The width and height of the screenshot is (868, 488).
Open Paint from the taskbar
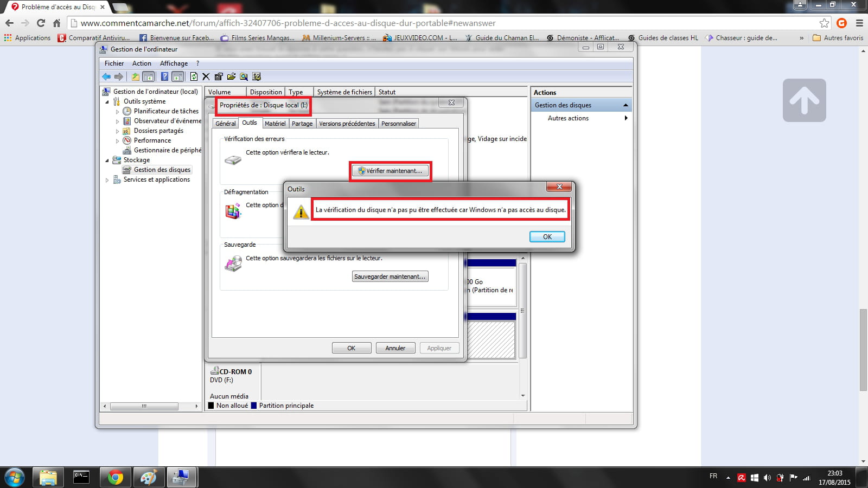point(148,477)
